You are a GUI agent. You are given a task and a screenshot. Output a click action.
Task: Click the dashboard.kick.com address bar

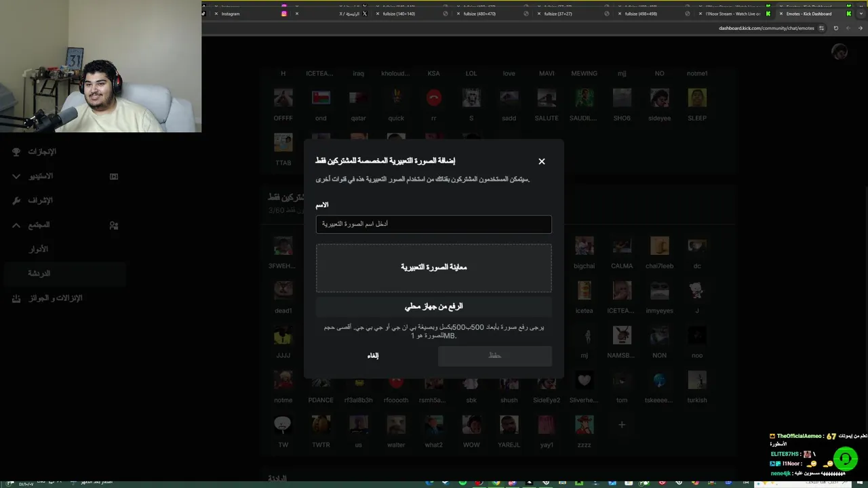pos(766,28)
